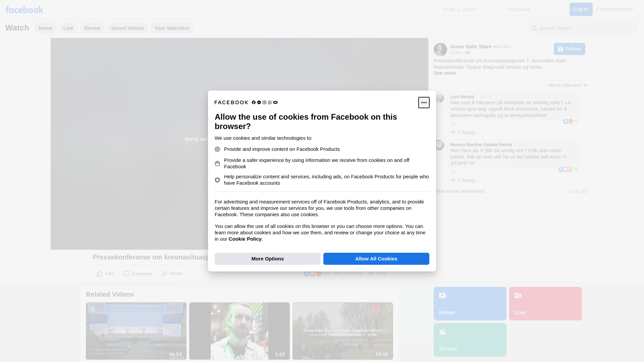Click the Log In button
The image size is (644, 362).
[x=581, y=9]
